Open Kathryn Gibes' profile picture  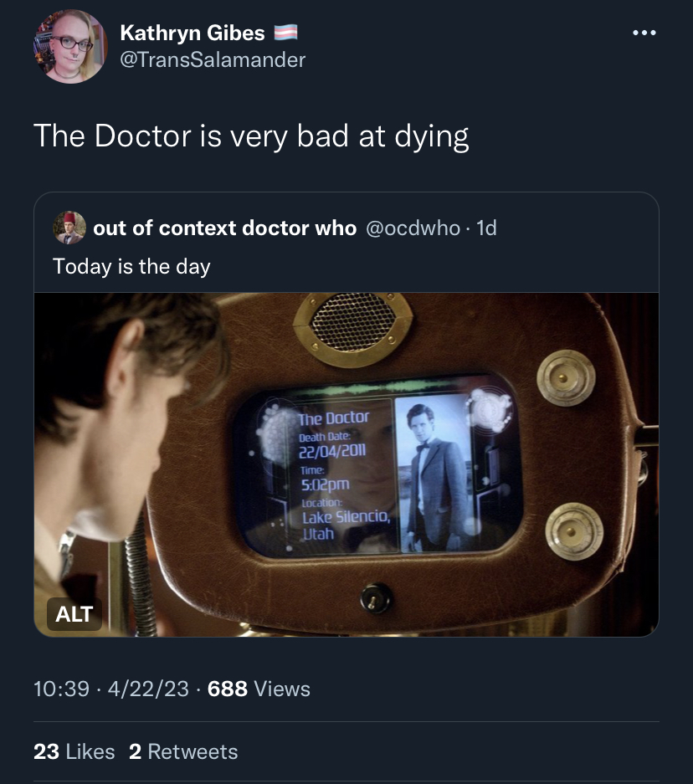point(70,47)
